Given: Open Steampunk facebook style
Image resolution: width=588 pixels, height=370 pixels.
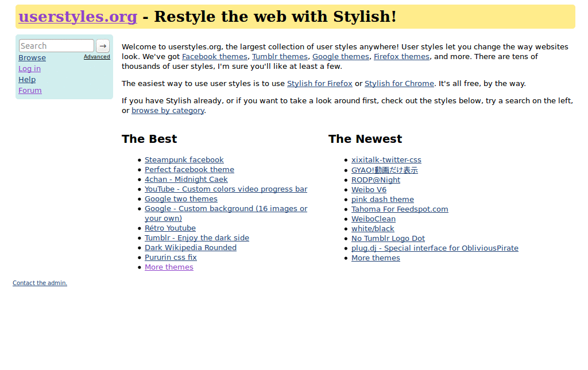Looking at the screenshot, I should pos(184,160).
